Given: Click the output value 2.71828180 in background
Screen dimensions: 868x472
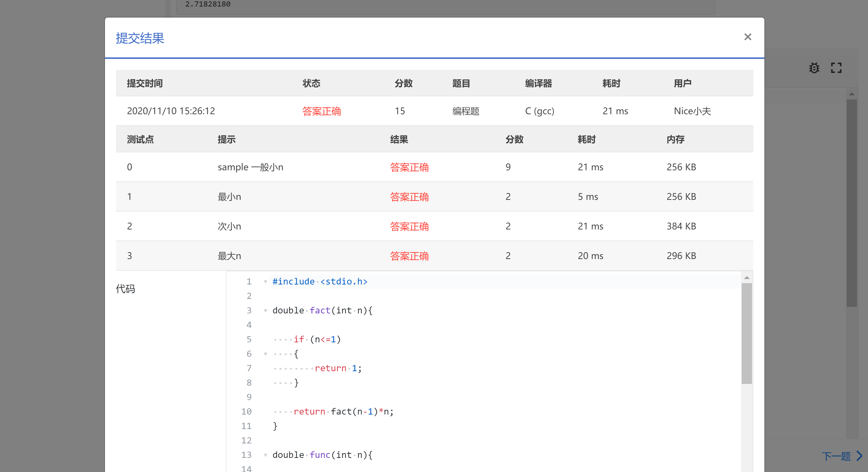Looking at the screenshot, I should 208,4.
